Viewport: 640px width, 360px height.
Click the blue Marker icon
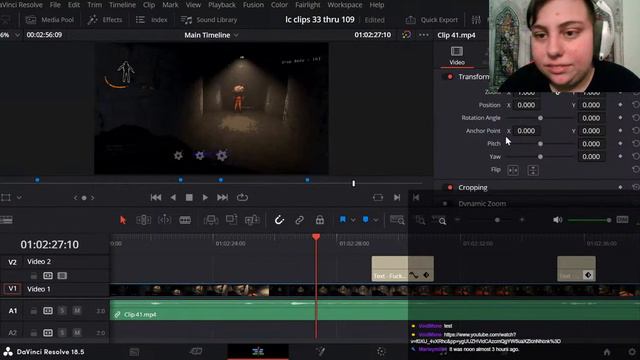click(x=365, y=220)
